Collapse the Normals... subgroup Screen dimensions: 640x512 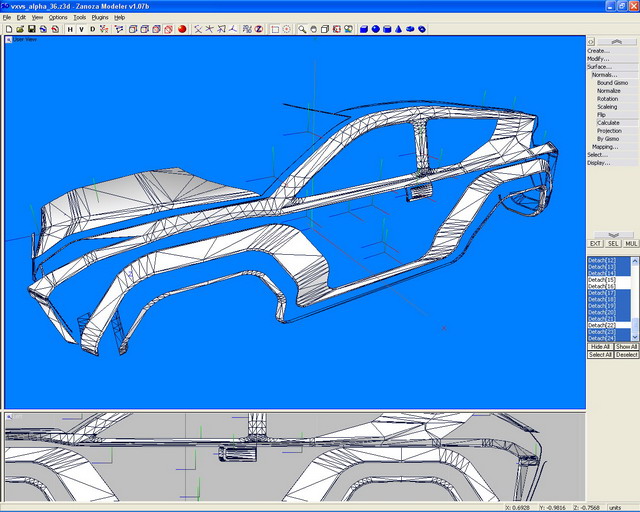[x=604, y=75]
